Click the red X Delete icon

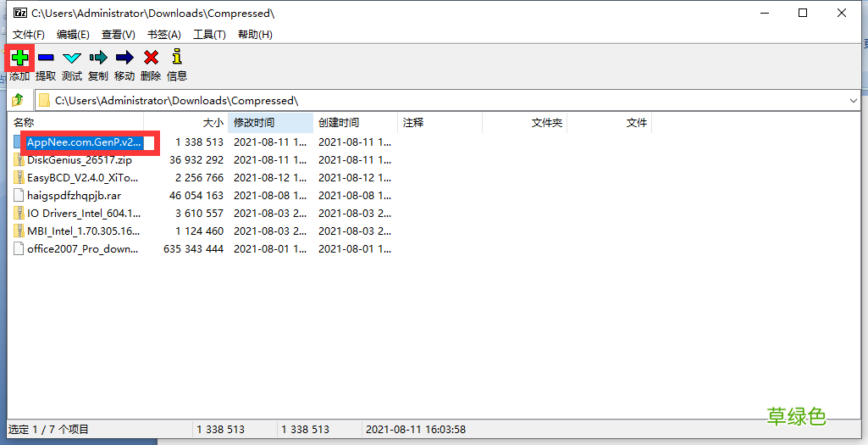click(151, 57)
